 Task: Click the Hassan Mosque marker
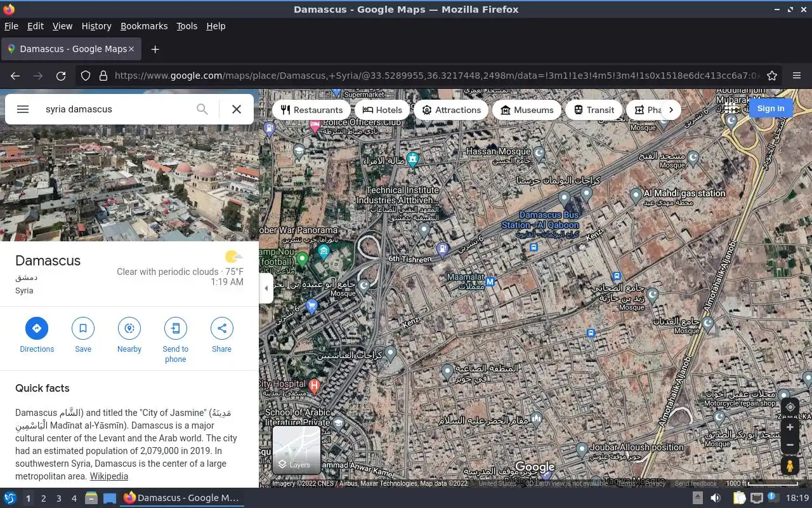point(539,152)
